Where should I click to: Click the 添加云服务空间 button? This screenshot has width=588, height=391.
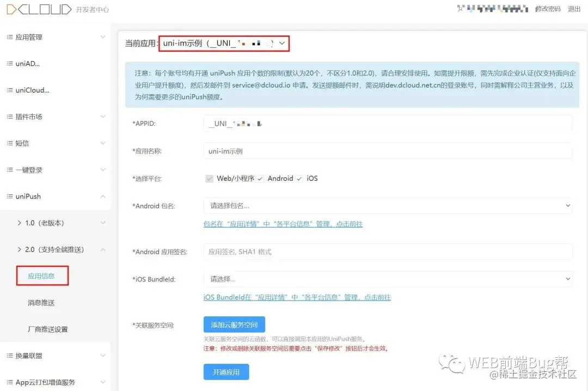point(234,325)
